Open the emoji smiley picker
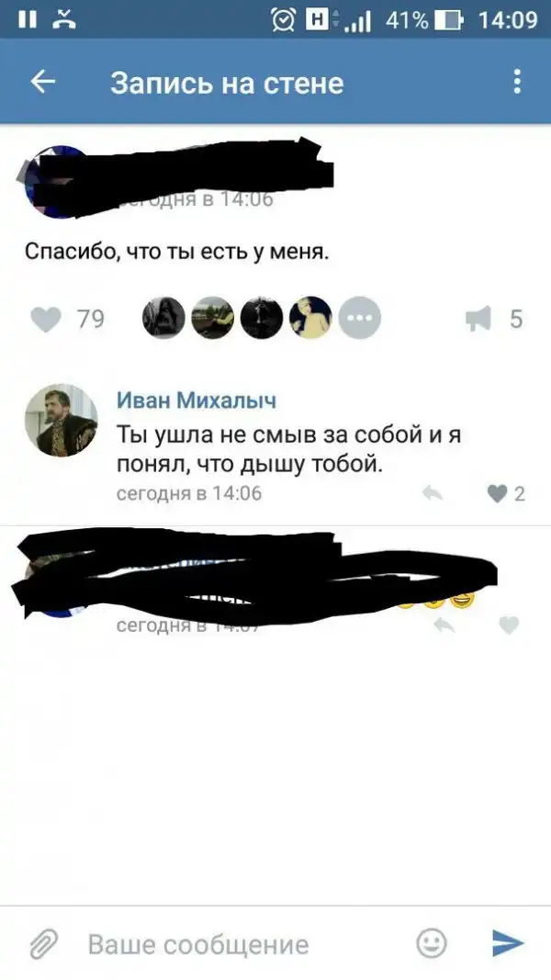551x980 pixels. [x=432, y=943]
